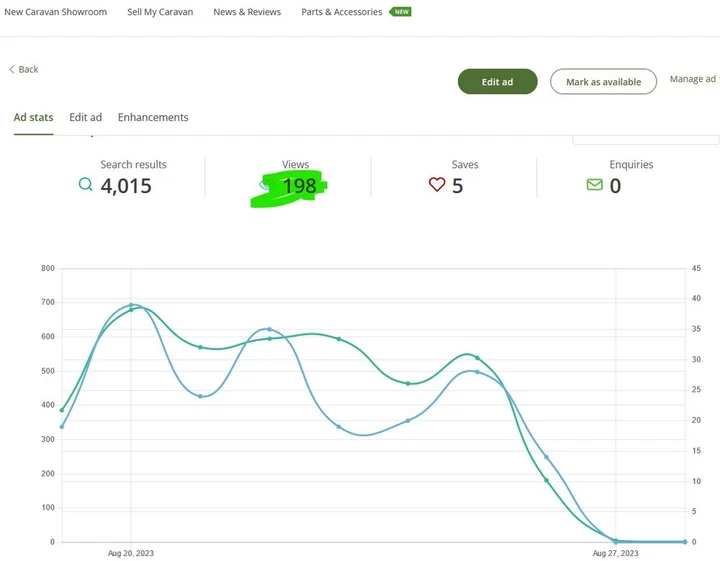Switch to the Enhancements tab

click(153, 117)
